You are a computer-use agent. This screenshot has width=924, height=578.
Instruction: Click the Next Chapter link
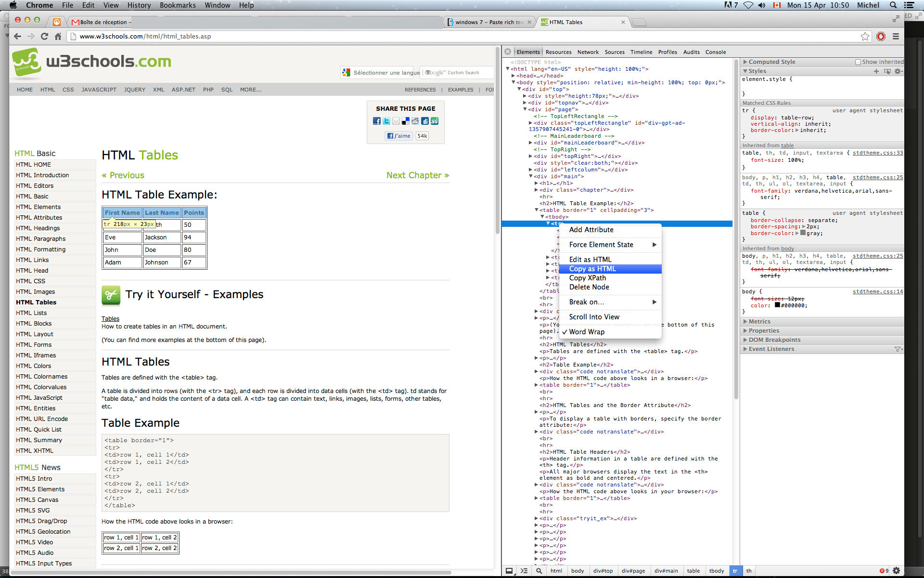click(417, 175)
